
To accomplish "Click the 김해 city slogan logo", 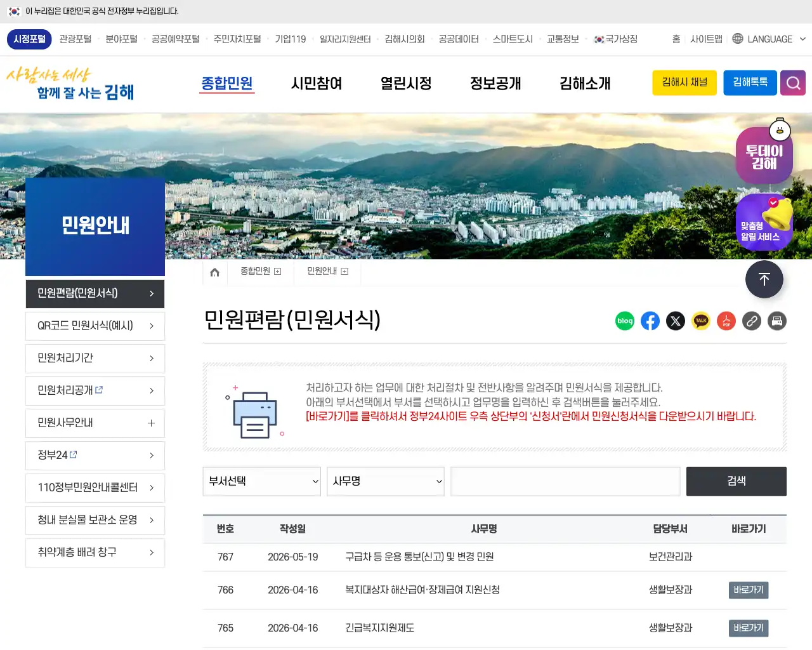I will (x=70, y=84).
